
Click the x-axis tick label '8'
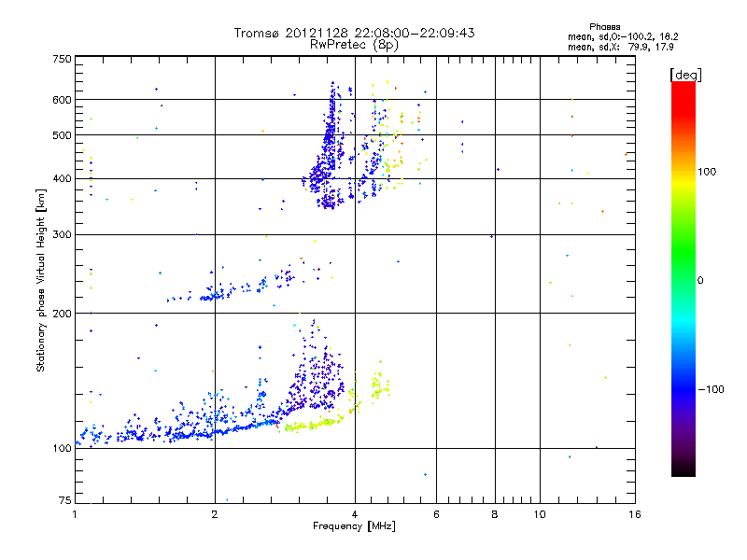495,514
